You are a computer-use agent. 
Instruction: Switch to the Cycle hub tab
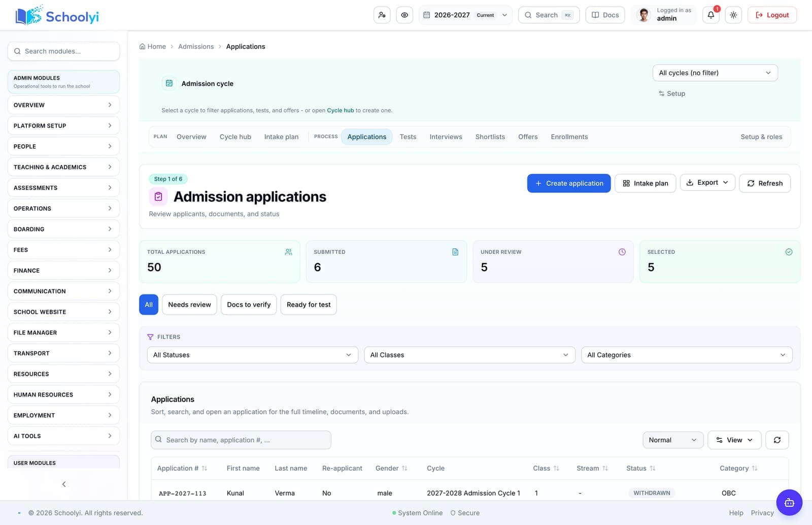tap(235, 137)
